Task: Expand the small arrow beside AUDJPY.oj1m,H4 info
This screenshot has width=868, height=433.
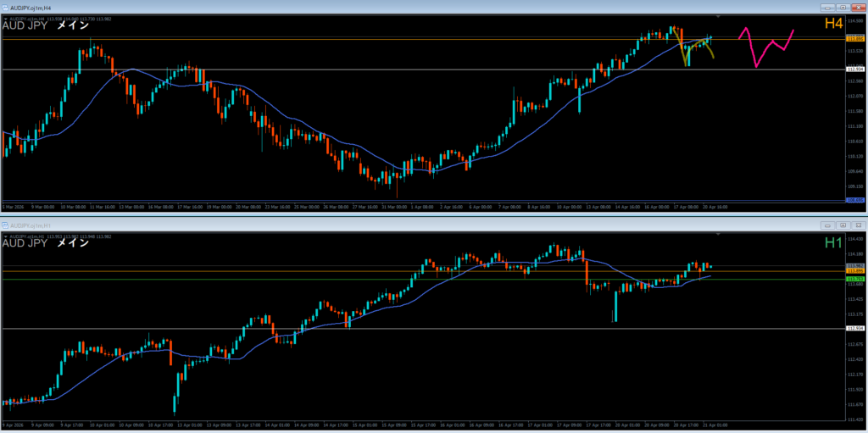Action: coord(5,18)
